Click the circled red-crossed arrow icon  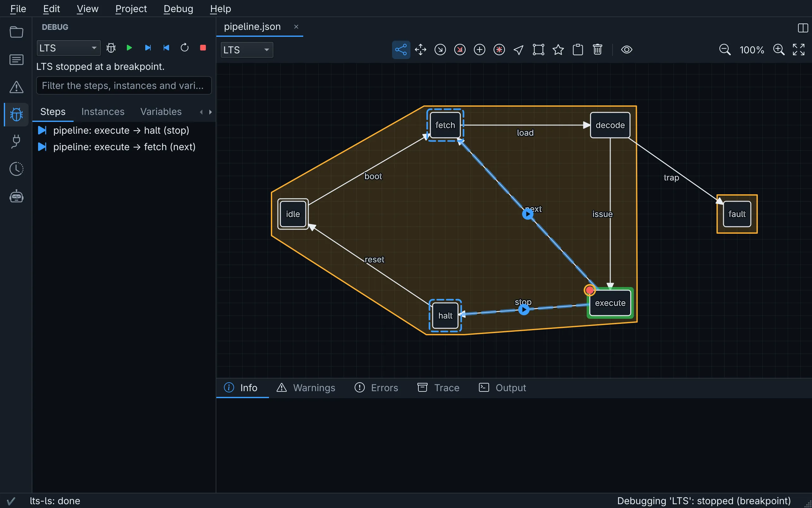460,50
